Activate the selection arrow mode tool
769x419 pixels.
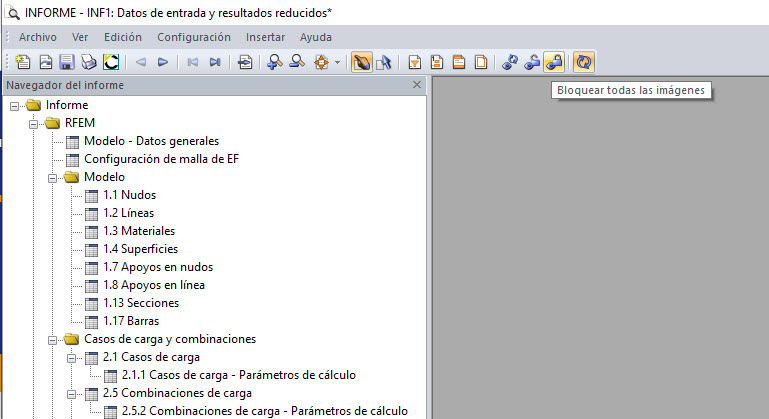(x=384, y=62)
